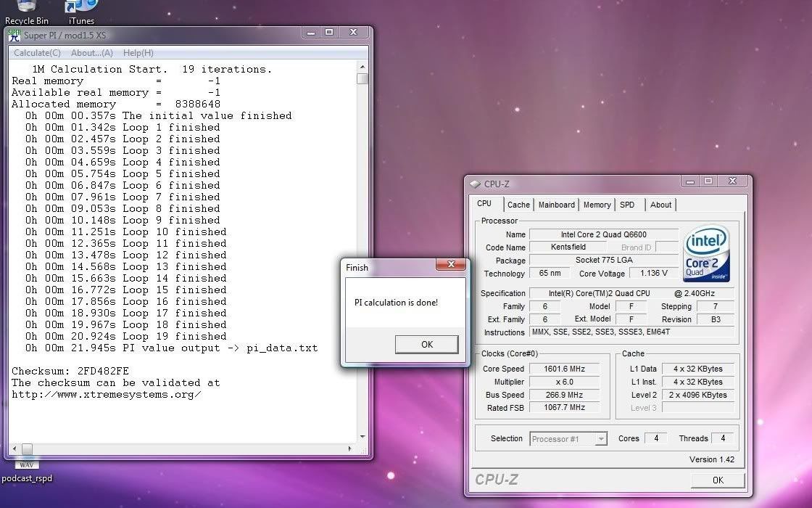The image size is (812, 508).
Task: Click the Code Name value 'Kentsfield'
Action: click(568, 247)
